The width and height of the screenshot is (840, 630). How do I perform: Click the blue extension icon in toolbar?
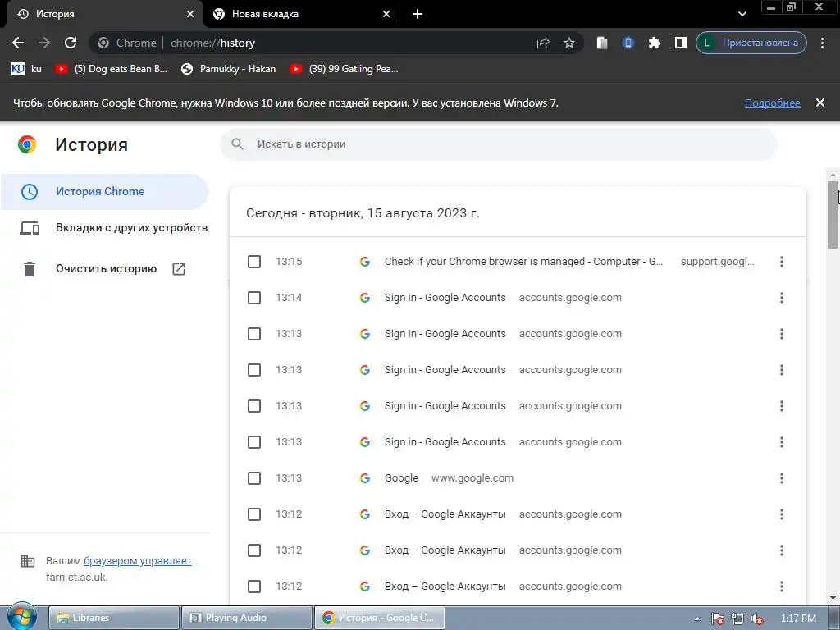pyautogui.click(x=628, y=43)
